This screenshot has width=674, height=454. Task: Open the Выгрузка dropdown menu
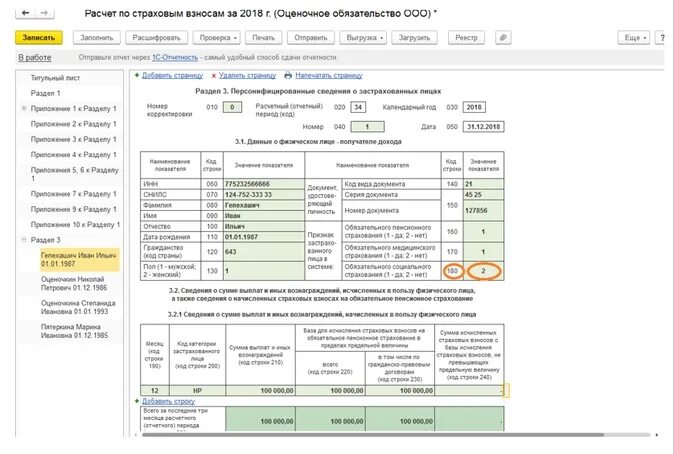click(363, 37)
